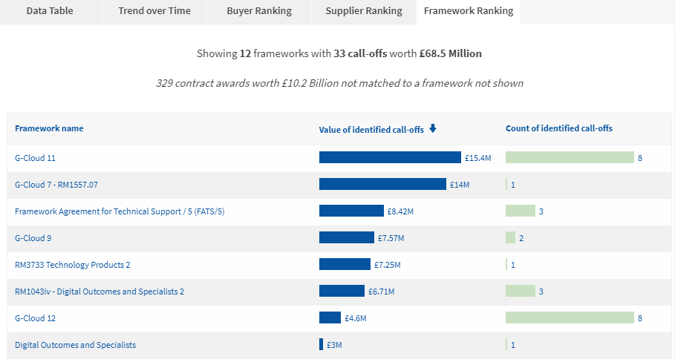Sort by Framework name column
The image size is (675, 362).
pyautogui.click(x=49, y=128)
